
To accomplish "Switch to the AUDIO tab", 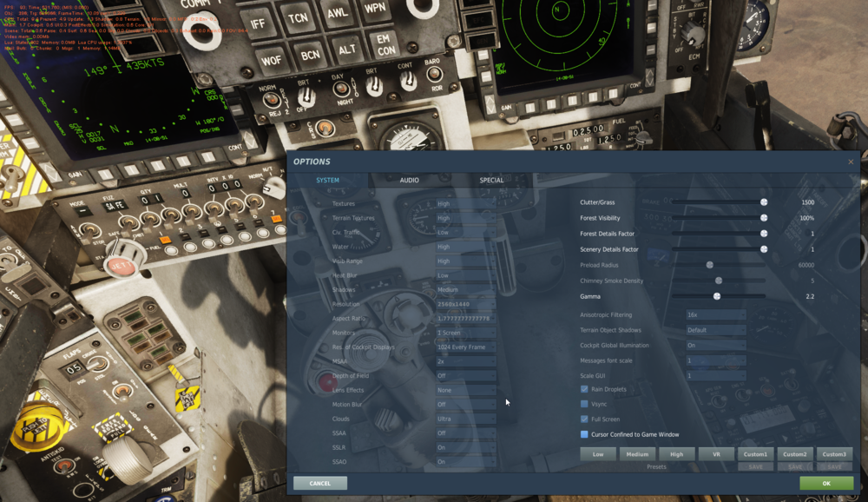I will click(x=409, y=180).
